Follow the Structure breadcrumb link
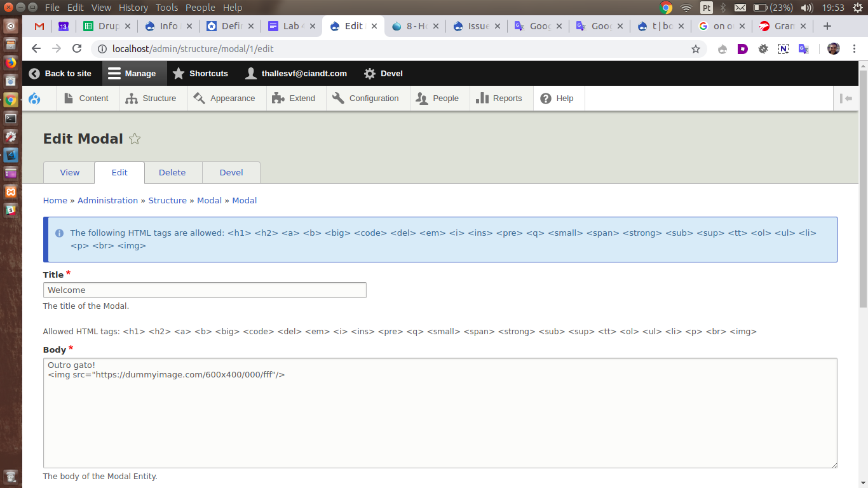This screenshot has height=488, width=868. click(x=167, y=200)
